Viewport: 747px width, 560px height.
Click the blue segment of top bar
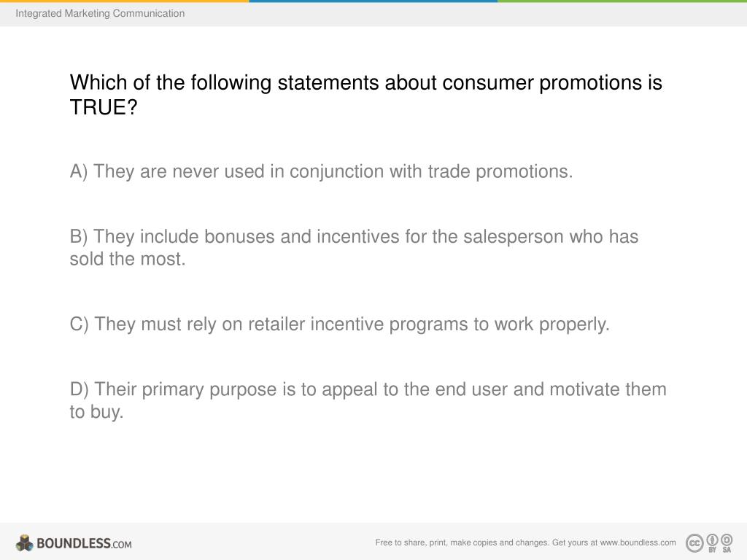[x=373, y=1]
